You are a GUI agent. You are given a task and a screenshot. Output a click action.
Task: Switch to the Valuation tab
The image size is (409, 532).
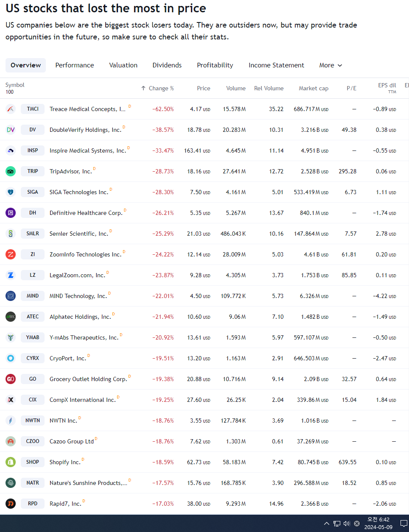(x=123, y=65)
